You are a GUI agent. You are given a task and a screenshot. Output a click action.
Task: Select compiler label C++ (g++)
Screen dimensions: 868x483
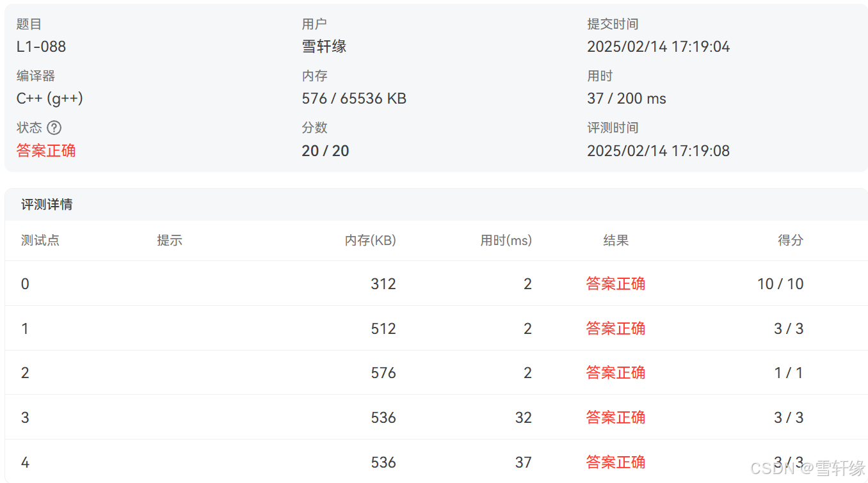click(50, 98)
